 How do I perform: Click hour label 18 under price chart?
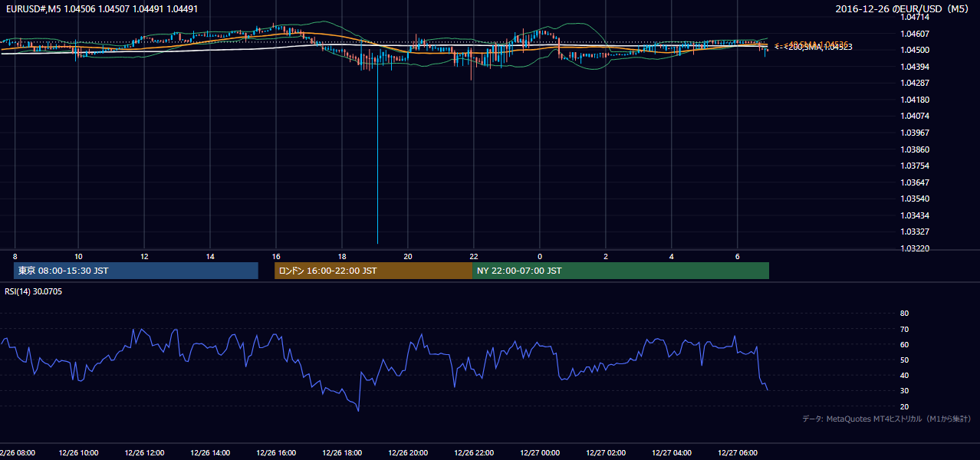click(x=342, y=255)
